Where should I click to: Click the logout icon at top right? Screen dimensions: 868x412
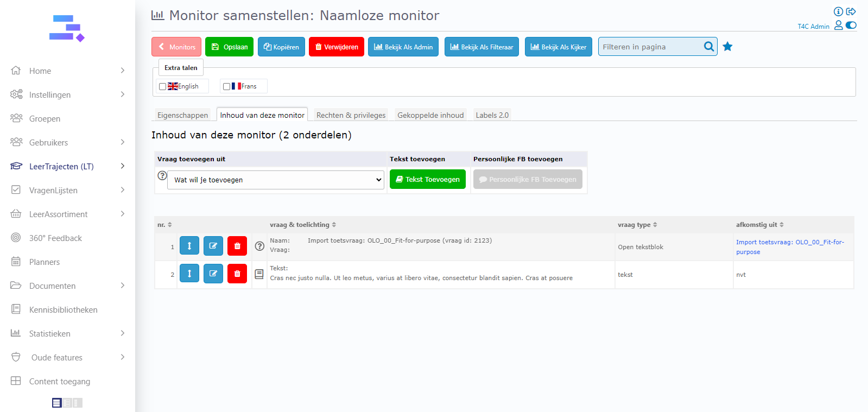click(x=851, y=11)
